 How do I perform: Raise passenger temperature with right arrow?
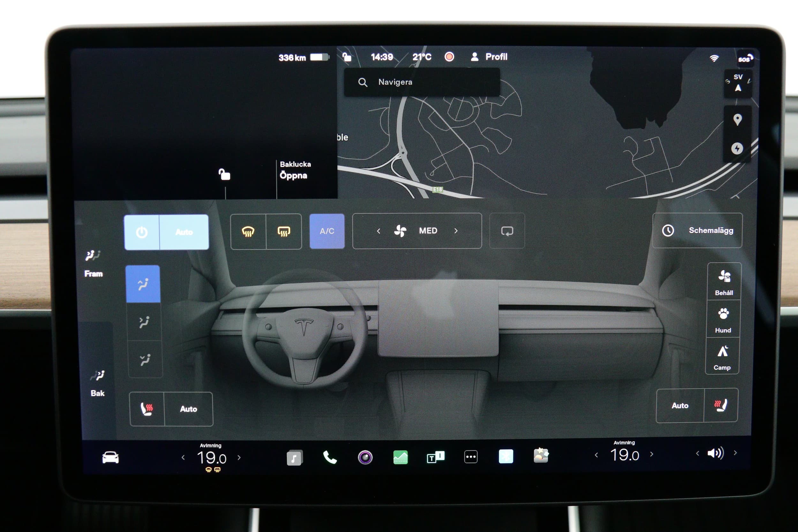coord(651,454)
